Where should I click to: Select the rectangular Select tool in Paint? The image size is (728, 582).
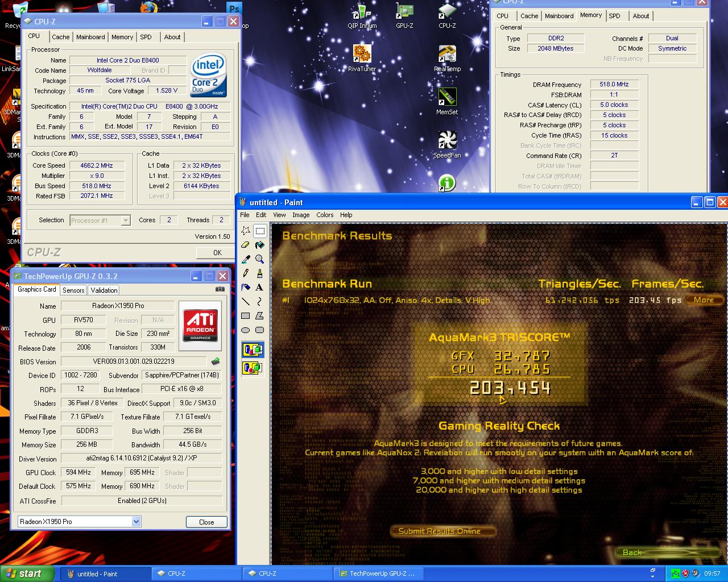pyautogui.click(x=260, y=231)
